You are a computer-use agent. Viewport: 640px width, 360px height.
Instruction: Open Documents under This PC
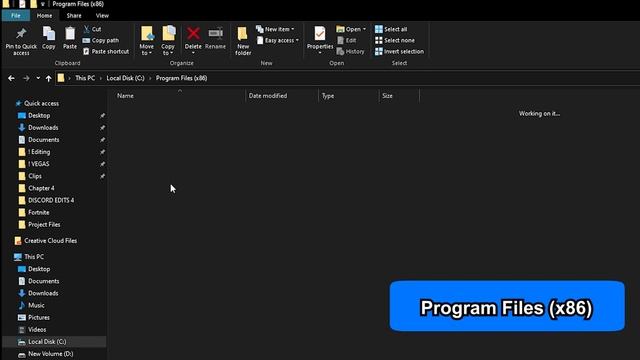[44, 281]
